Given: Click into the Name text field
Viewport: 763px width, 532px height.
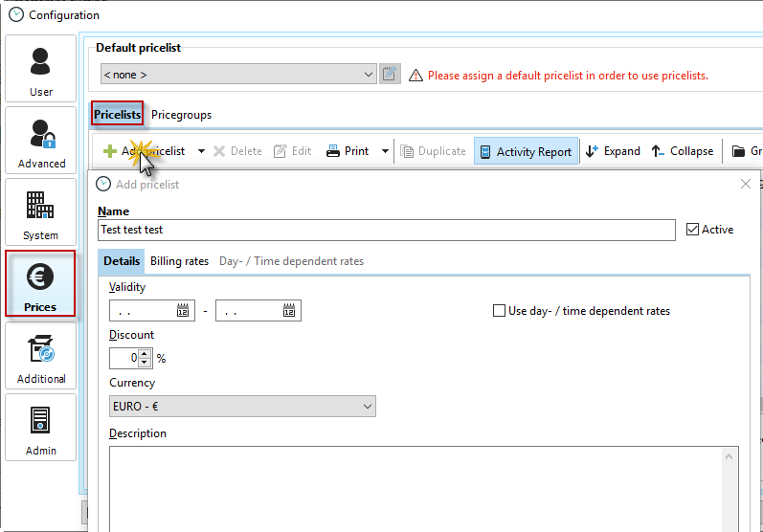Looking at the screenshot, I should click(x=387, y=231).
